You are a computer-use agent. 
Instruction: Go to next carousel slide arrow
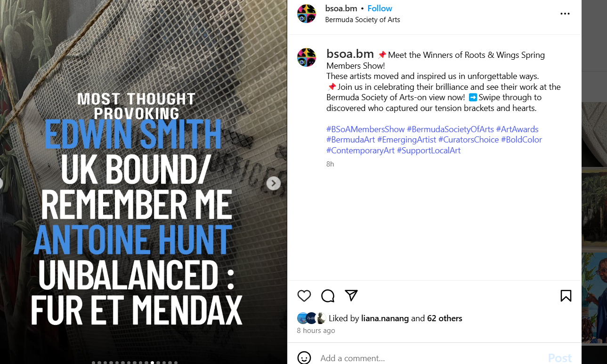274,183
